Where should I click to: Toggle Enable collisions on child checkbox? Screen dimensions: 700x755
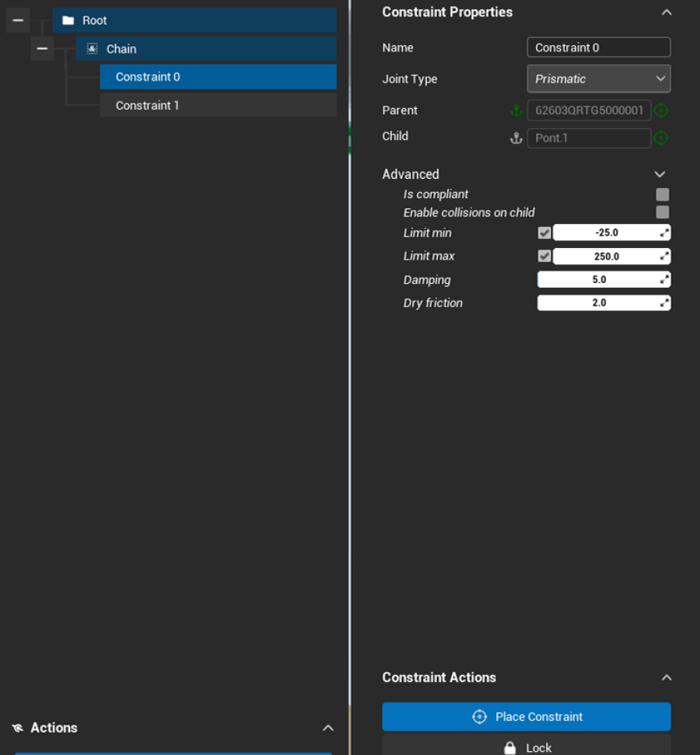[663, 212]
